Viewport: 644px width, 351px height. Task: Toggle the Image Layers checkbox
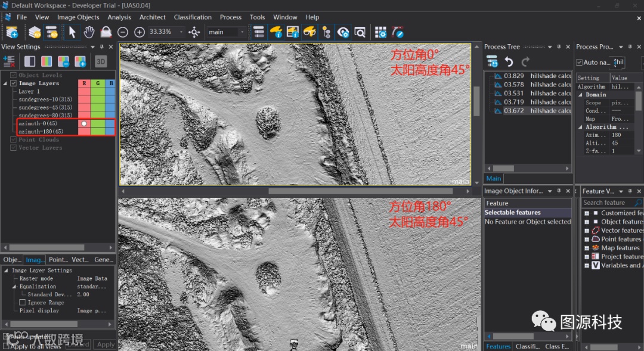13,83
